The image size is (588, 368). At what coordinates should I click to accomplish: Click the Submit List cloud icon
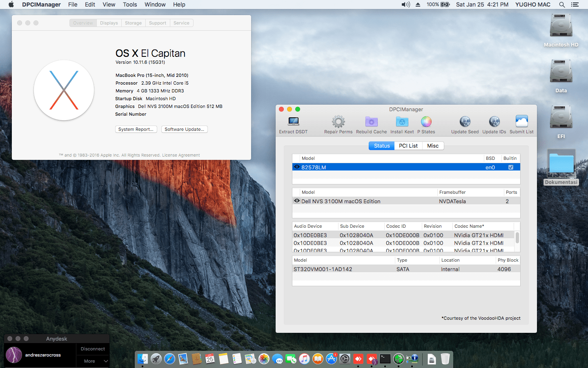(521, 121)
